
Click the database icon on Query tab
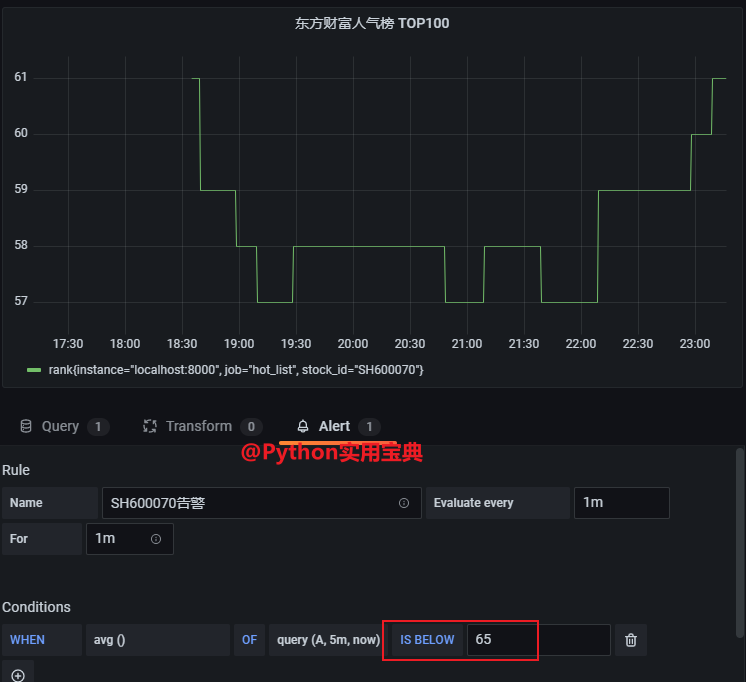(x=26, y=426)
